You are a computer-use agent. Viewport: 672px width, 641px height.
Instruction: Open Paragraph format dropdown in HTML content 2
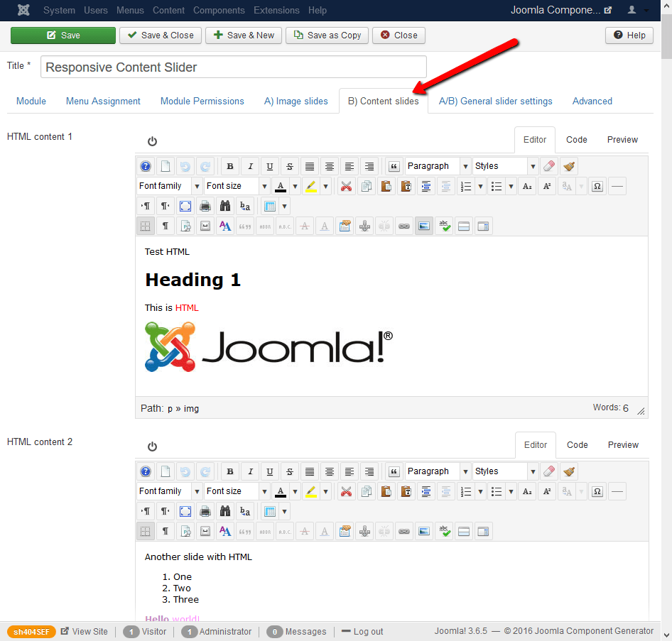pyautogui.click(x=438, y=471)
